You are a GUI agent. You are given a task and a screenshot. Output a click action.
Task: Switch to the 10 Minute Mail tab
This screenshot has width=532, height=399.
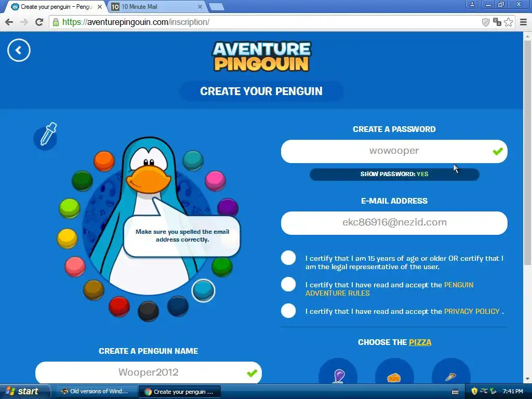tap(154, 7)
